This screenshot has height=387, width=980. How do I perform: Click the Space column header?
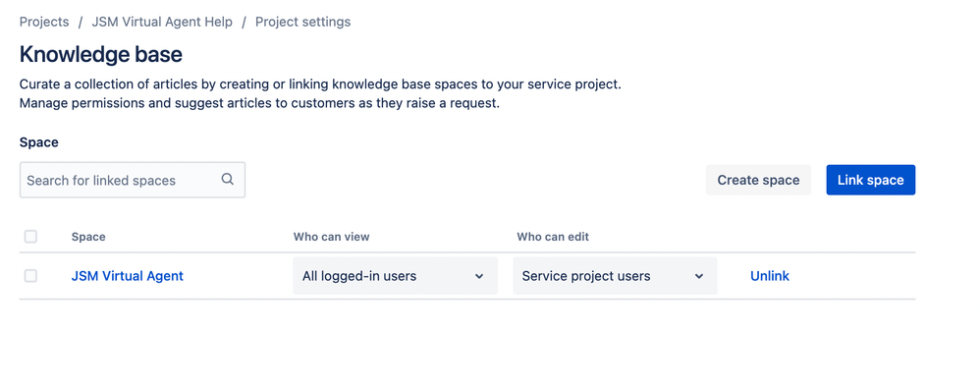88,237
